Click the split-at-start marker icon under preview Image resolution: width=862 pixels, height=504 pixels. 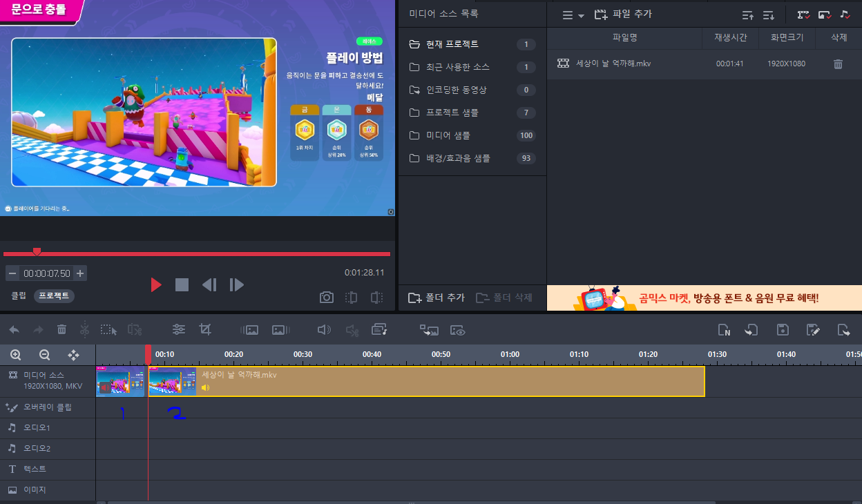pyautogui.click(x=351, y=298)
